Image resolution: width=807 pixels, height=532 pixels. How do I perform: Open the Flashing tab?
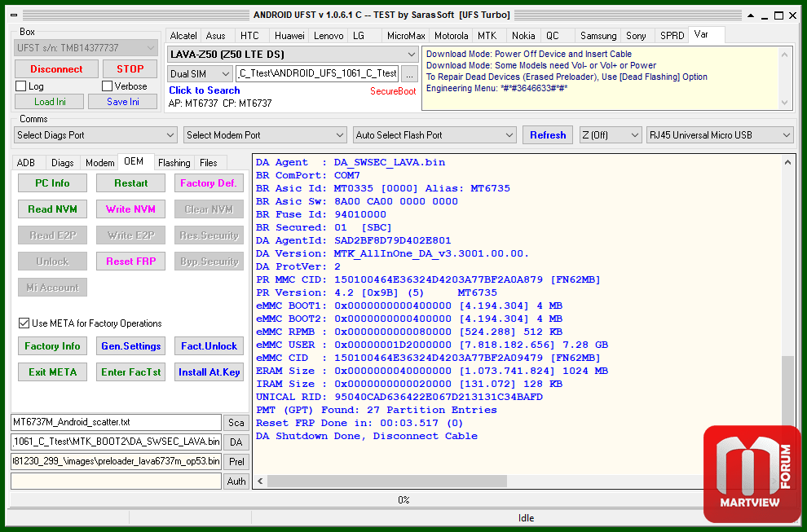pos(174,163)
